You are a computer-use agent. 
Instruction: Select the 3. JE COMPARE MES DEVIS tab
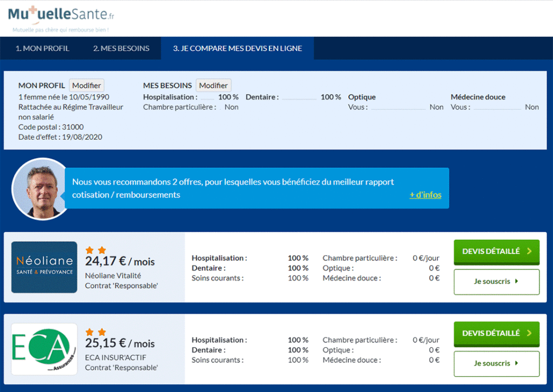point(237,48)
